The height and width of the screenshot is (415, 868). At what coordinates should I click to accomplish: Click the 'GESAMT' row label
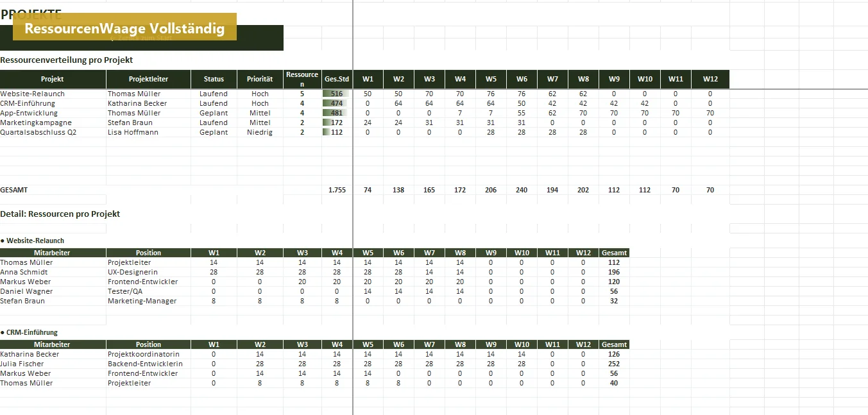(x=14, y=190)
